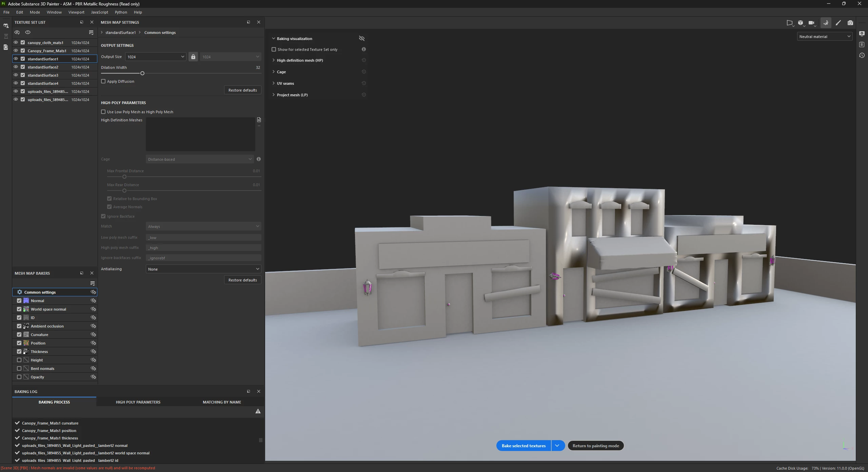868x472 pixels.
Task: Open the History panel clock icon
Action: click(x=862, y=55)
